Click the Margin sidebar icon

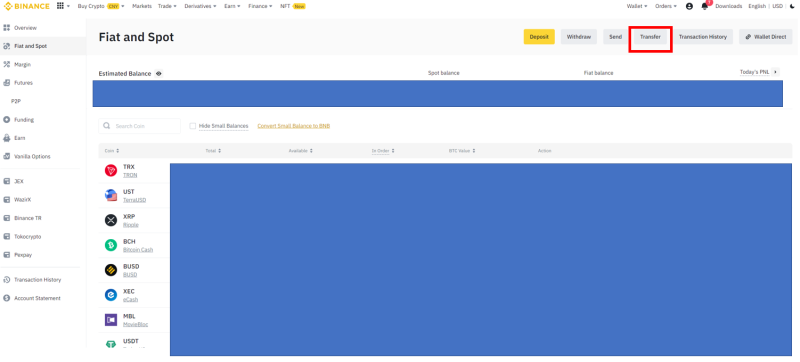[7, 64]
